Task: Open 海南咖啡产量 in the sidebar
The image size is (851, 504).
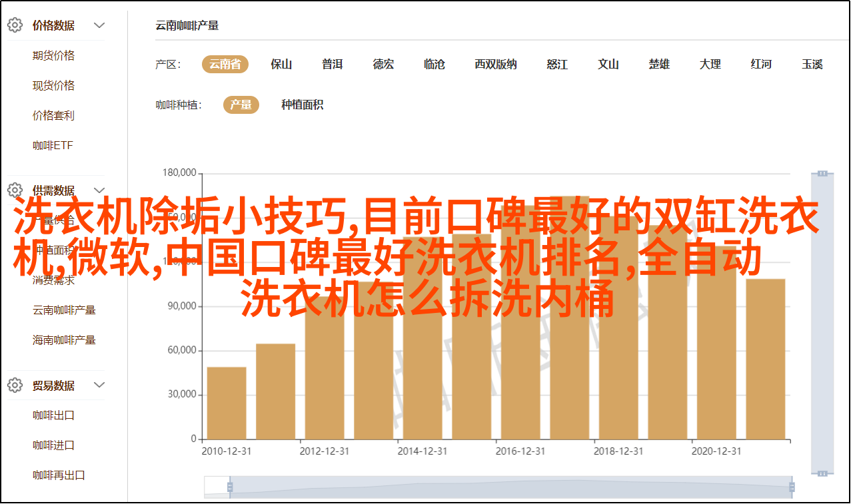Action: click(64, 340)
